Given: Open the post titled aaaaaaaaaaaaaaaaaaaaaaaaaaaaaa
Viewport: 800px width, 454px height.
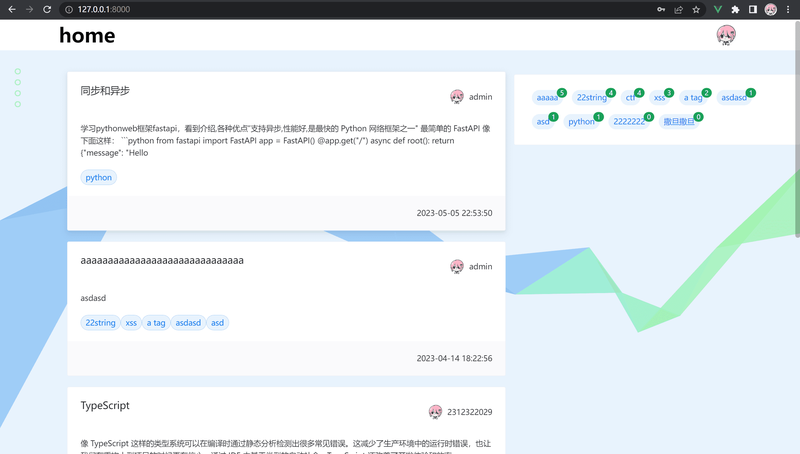Looking at the screenshot, I should 162,260.
